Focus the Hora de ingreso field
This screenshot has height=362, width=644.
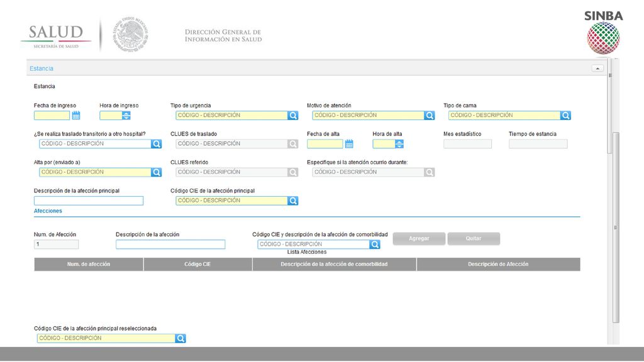pos(111,116)
